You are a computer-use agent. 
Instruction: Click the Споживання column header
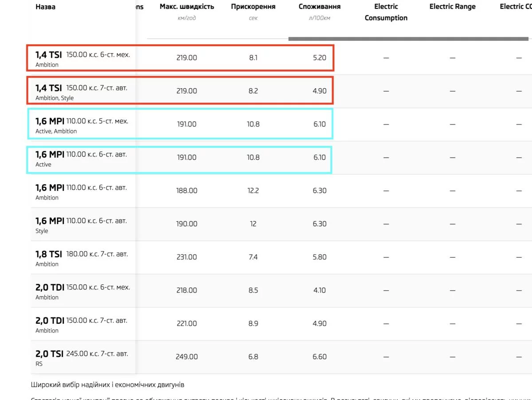pos(319,7)
